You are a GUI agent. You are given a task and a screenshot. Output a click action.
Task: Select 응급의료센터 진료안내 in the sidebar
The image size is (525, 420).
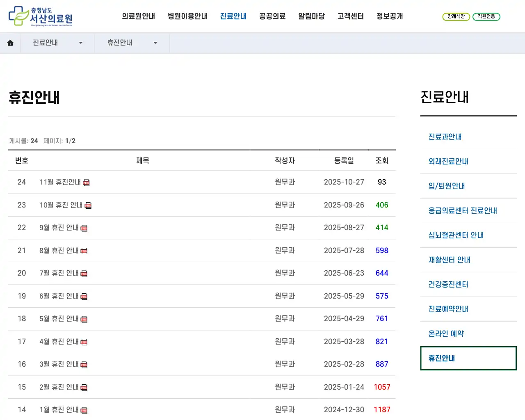[462, 210]
